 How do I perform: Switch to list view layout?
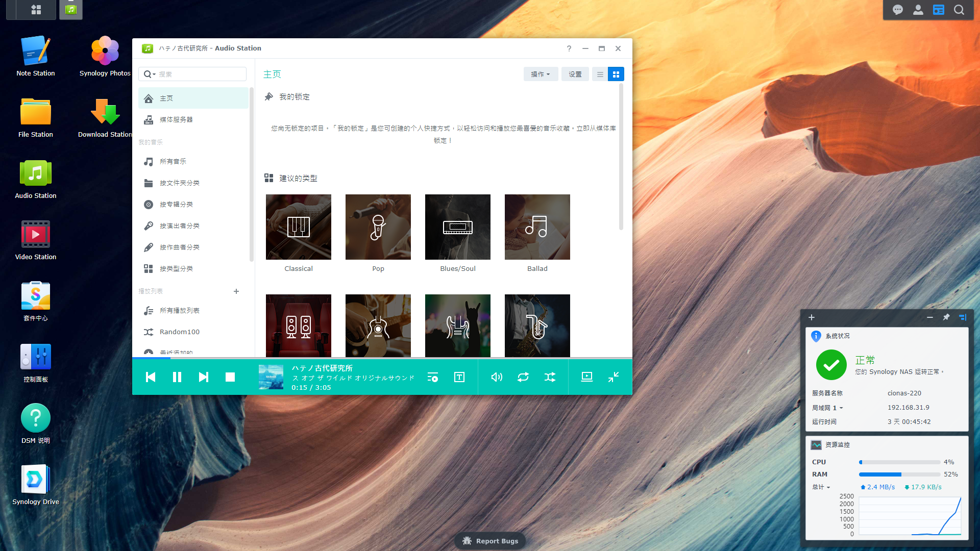(x=600, y=74)
